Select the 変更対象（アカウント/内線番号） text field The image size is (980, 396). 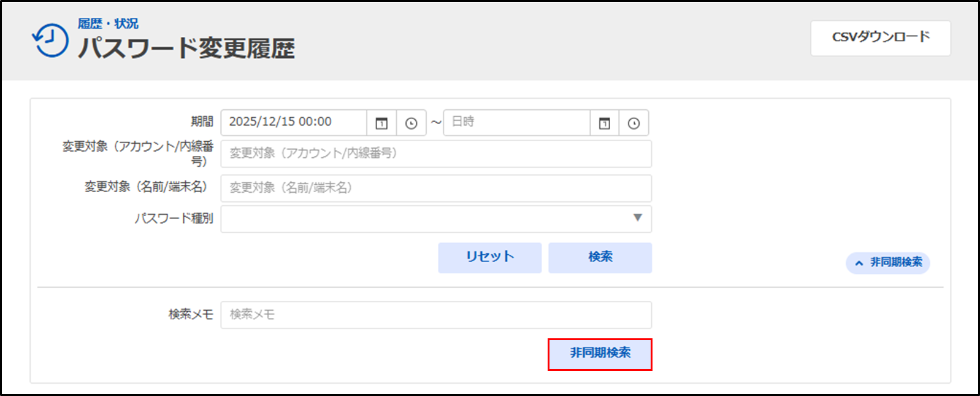click(435, 153)
